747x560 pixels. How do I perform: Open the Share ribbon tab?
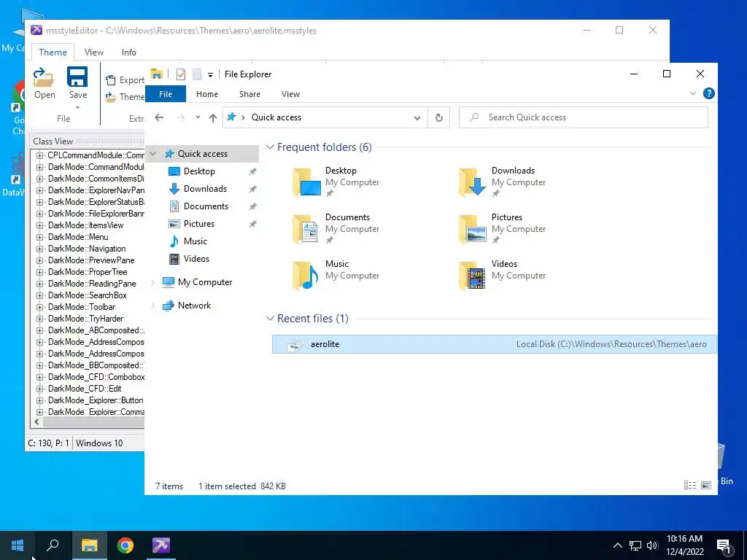249,94
